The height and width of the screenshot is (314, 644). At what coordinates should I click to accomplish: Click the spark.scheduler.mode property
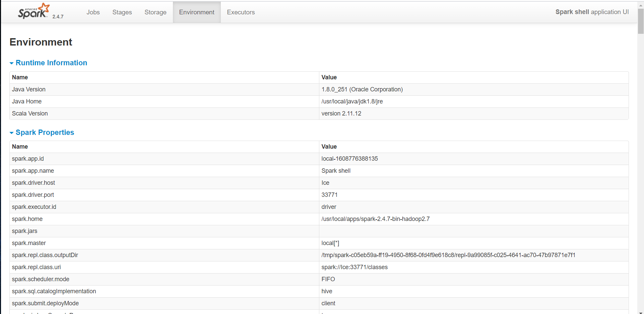point(41,279)
